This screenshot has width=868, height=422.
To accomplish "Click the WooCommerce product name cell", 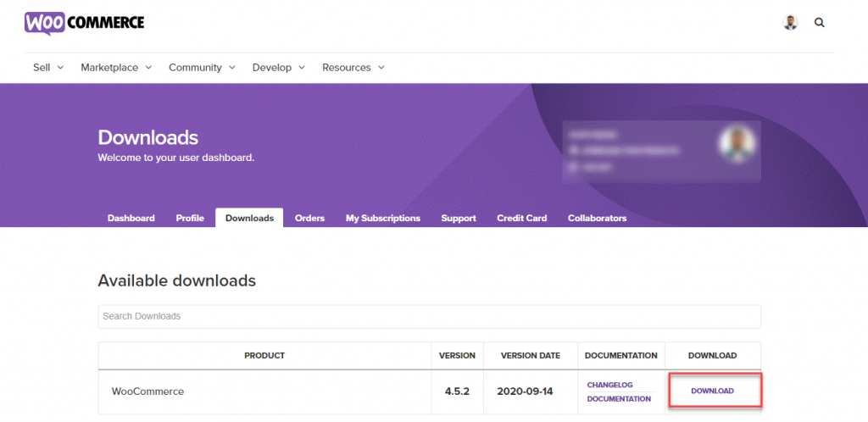I will [264, 391].
